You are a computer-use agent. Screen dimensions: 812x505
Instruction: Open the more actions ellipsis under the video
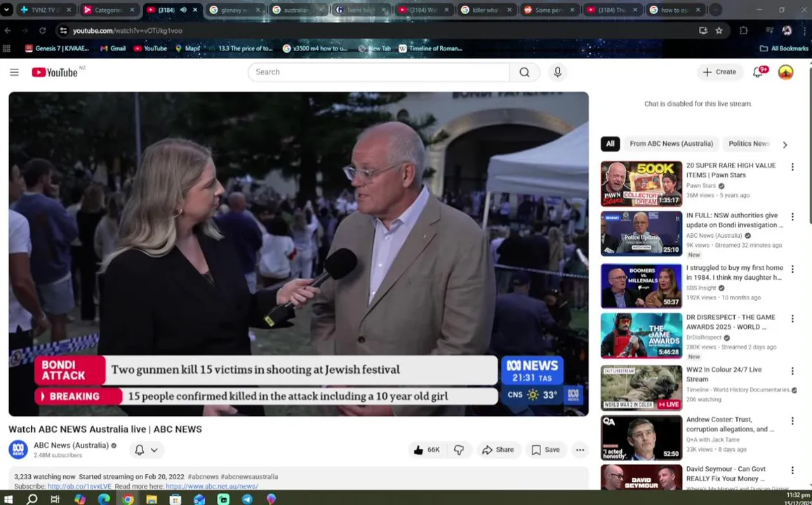click(x=580, y=450)
